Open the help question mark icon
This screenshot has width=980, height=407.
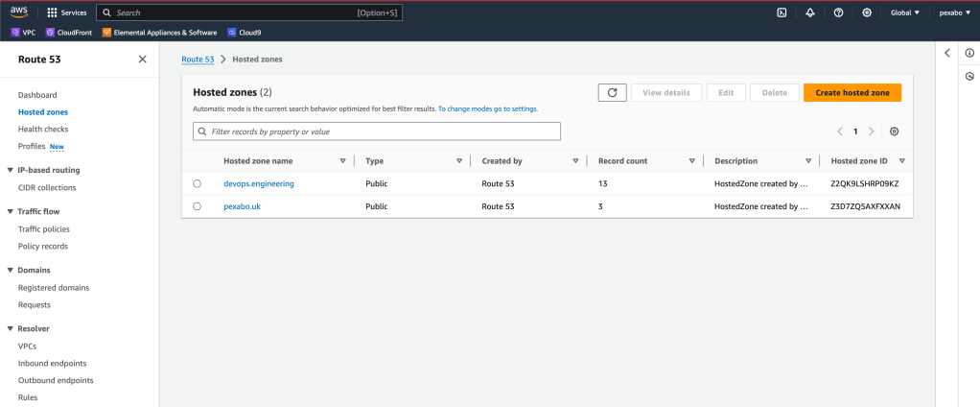tap(839, 12)
